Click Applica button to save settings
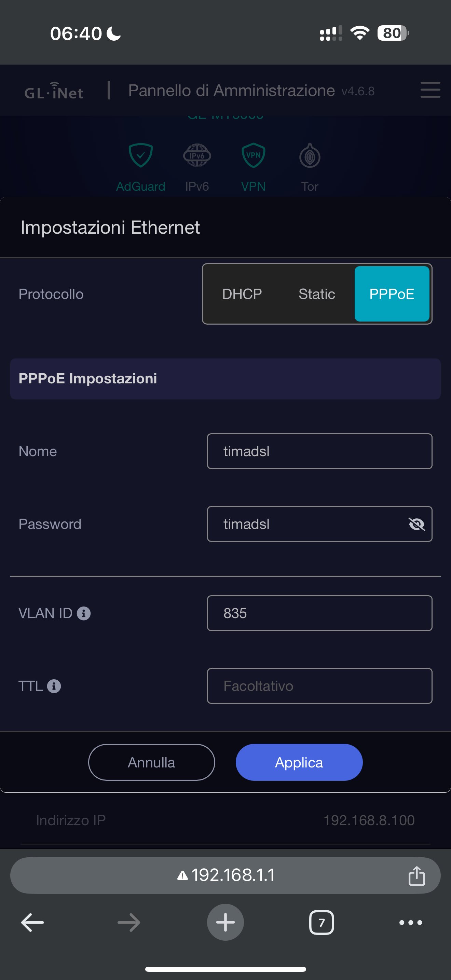This screenshot has height=980, width=451. [x=299, y=762]
